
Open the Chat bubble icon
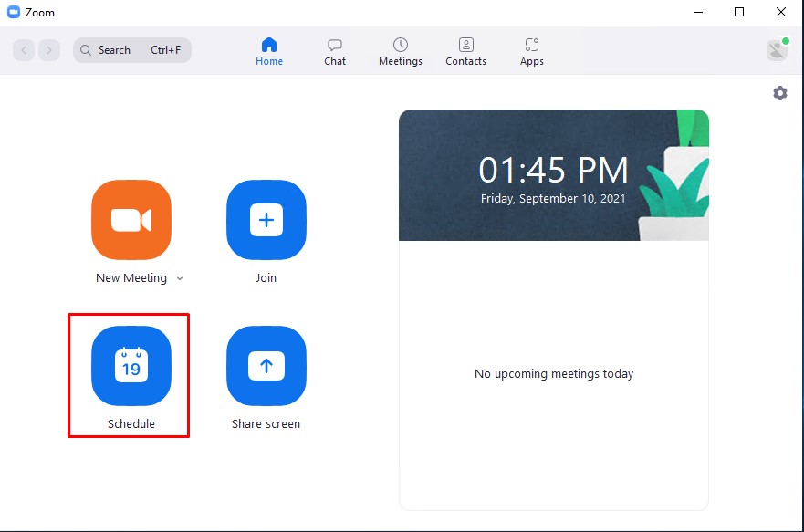334,43
